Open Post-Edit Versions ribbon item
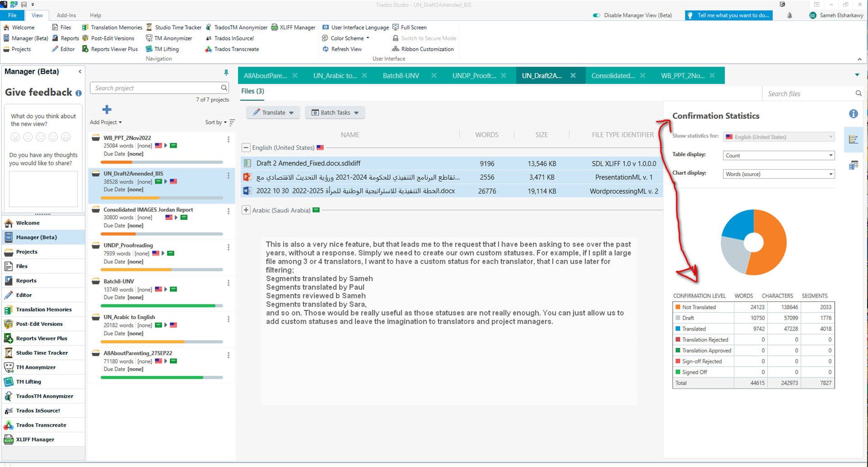 [x=108, y=38]
